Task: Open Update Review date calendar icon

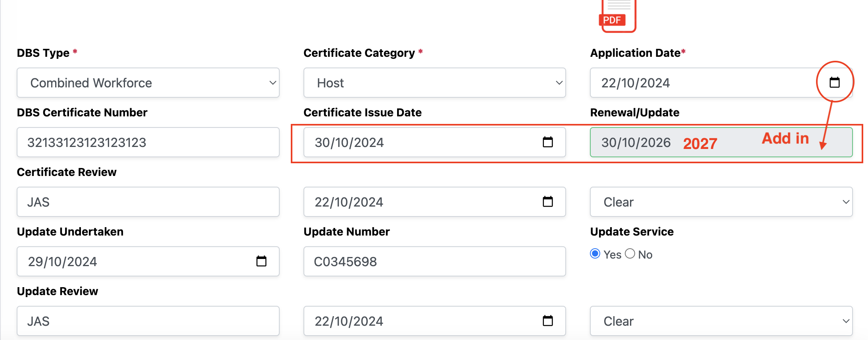Action: [548, 321]
